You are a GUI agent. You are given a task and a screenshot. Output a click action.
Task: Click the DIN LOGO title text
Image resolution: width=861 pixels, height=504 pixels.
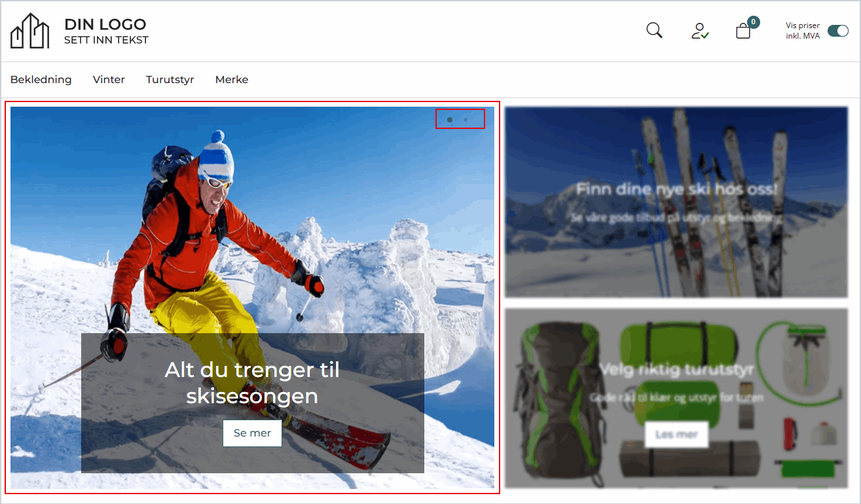105,24
